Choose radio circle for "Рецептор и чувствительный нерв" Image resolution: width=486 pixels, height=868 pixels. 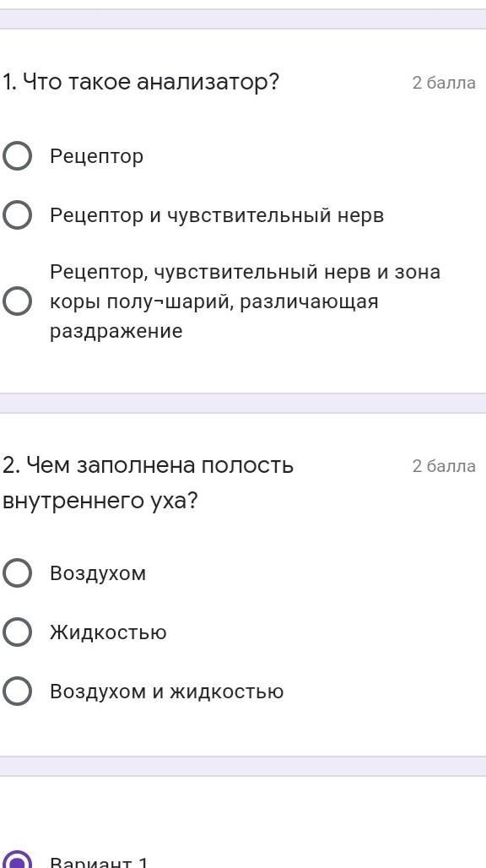click(17, 215)
